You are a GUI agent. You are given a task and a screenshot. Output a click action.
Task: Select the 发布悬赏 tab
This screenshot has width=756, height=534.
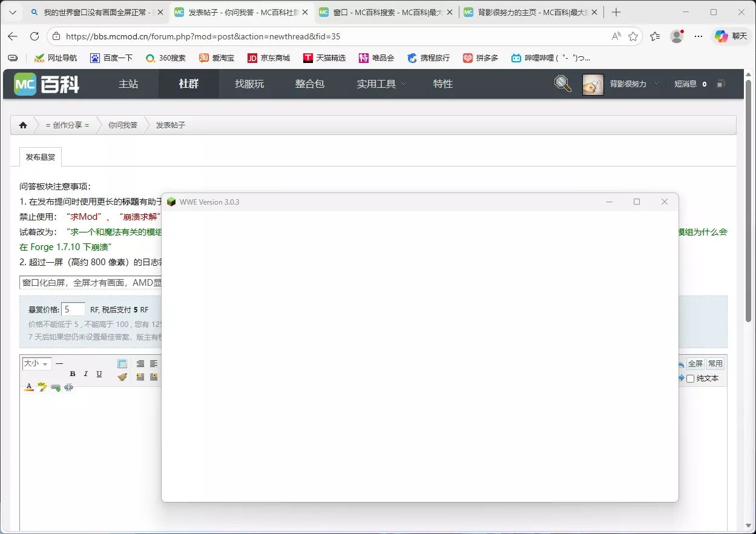coord(40,156)
